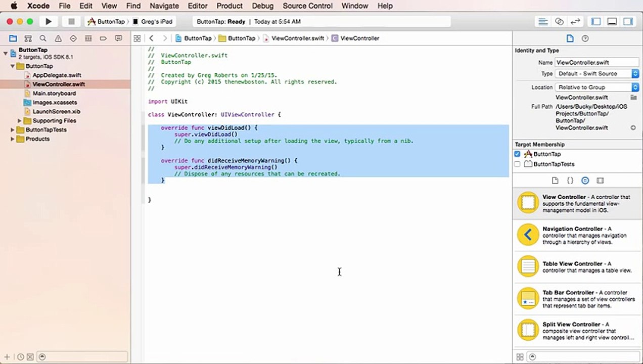Open related items grid menu
The height and width of the screenshot is (364, 643).
point(136,38)
